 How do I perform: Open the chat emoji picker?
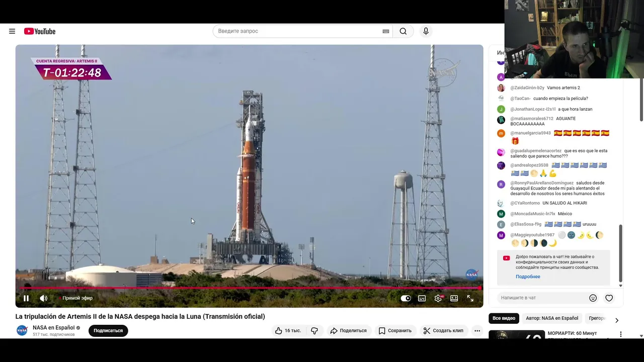point(593,298)
